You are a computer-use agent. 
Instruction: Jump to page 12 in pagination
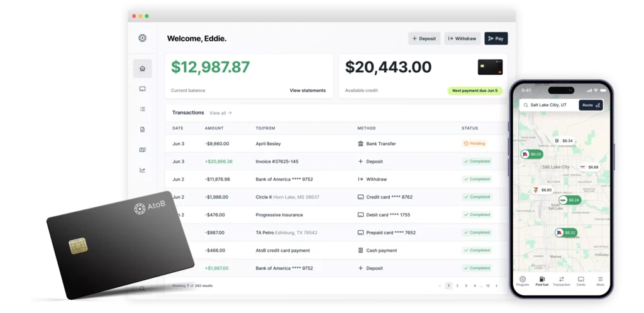487,285
